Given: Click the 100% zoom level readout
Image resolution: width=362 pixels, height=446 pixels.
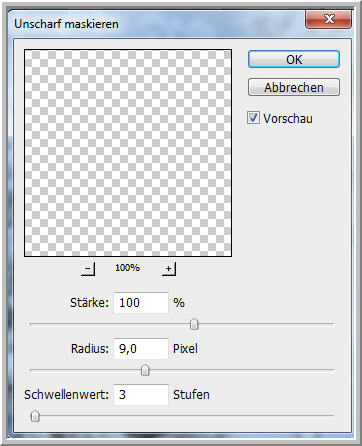Looking at the screenshot, I should click(x=127, y=268).
